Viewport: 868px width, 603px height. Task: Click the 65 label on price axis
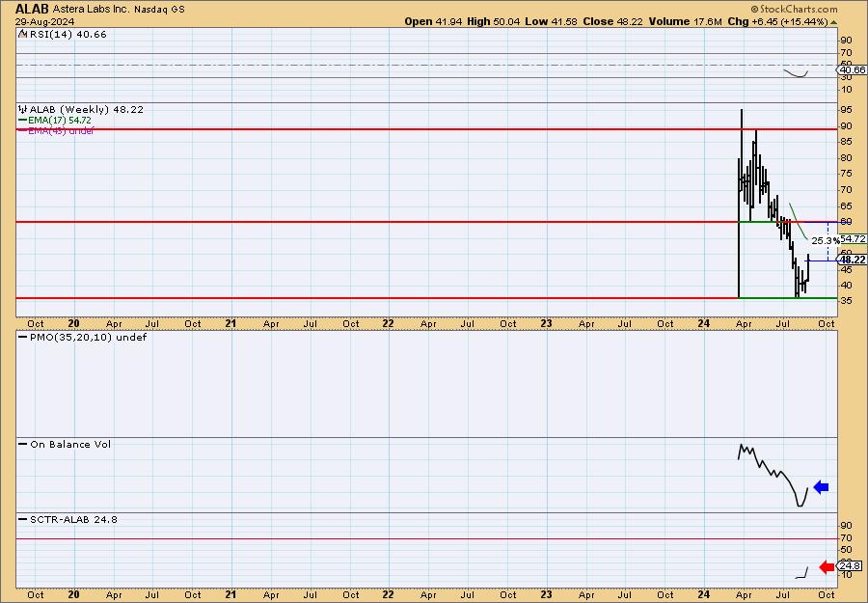(x=846, y=206)
